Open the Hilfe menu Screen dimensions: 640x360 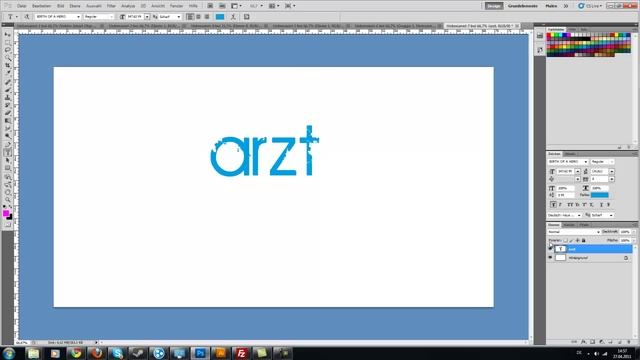(193, 6)
